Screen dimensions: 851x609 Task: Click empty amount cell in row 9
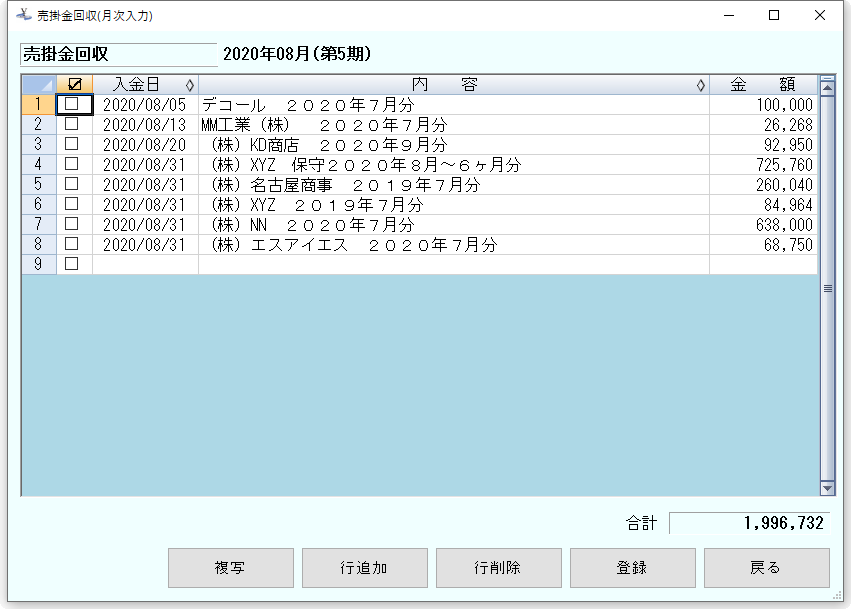[x=763, y=264]
